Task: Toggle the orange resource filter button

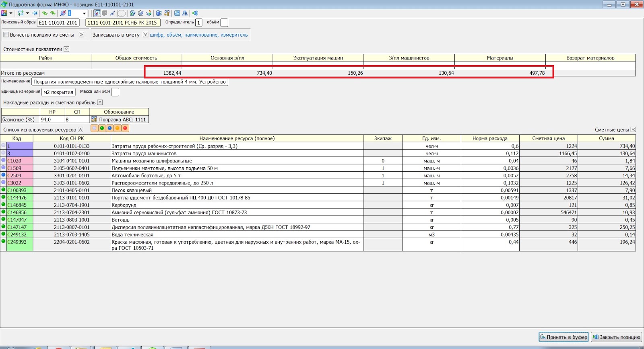Action: 117,128
